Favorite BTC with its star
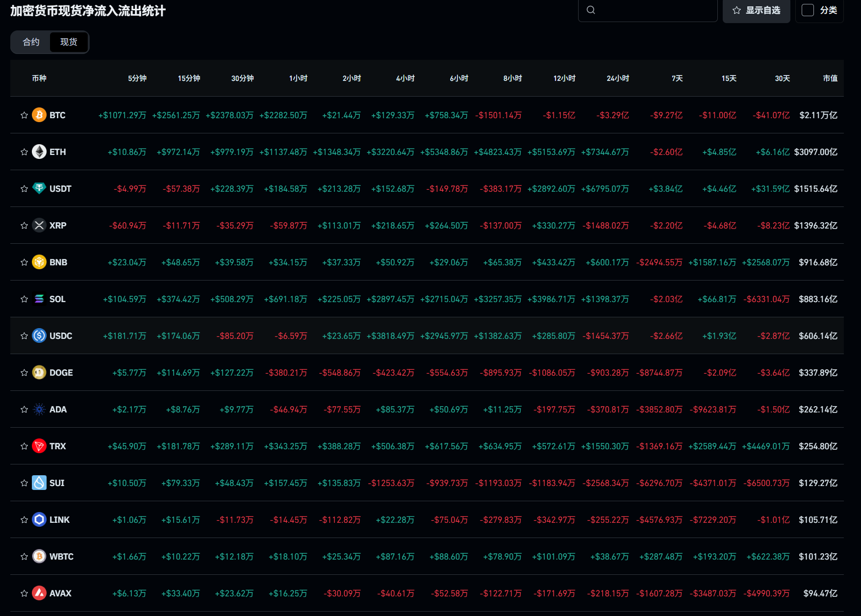 24,115
